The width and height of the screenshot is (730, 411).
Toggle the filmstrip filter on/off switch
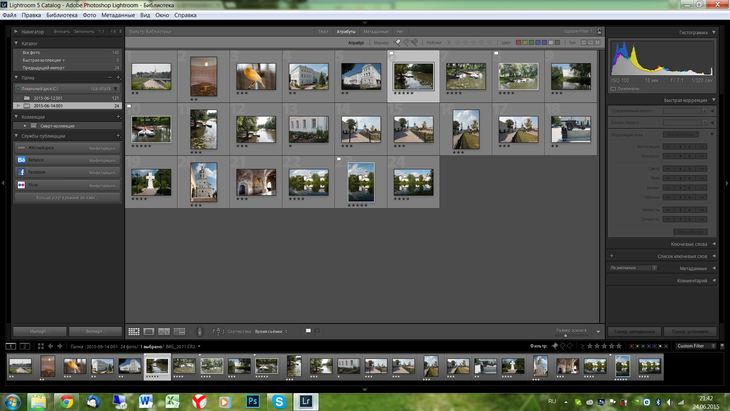click(722, 346)
